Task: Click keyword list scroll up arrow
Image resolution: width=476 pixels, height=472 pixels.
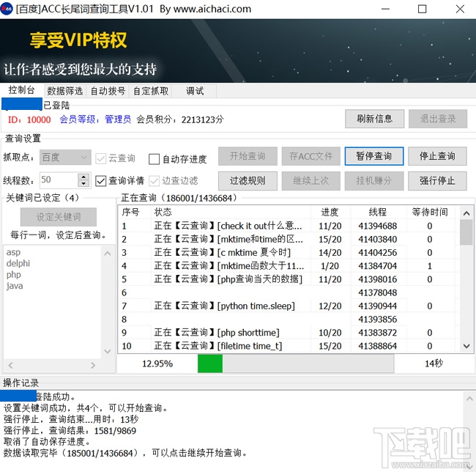Action: [108, 253]
